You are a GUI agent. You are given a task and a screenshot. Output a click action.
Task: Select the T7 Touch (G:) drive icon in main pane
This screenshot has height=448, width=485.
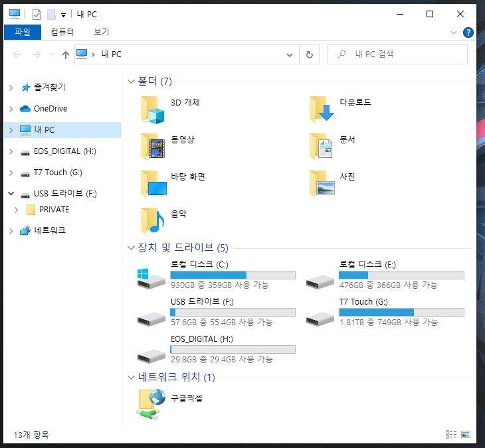point(320,319)
